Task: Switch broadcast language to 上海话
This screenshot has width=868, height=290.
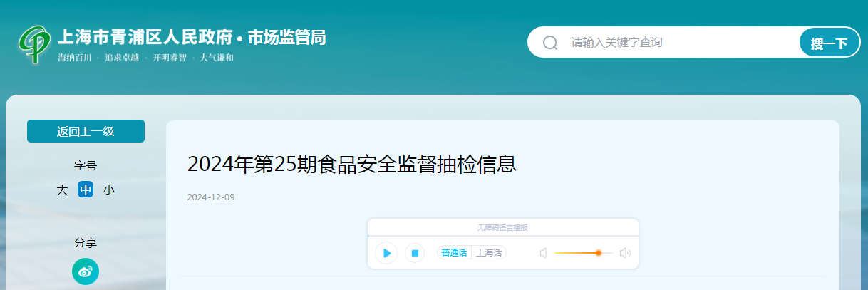Action: pyautogui.click(x=489, y=253)
